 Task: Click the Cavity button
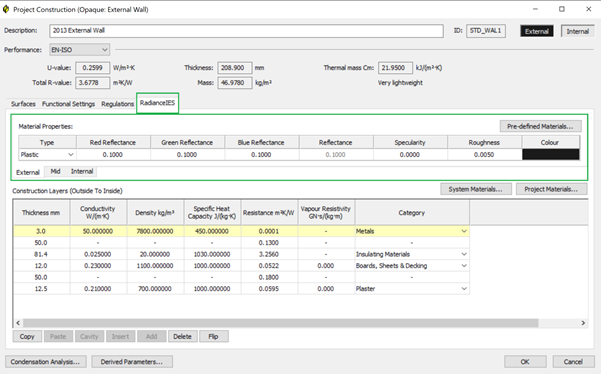tap(89, 336)
